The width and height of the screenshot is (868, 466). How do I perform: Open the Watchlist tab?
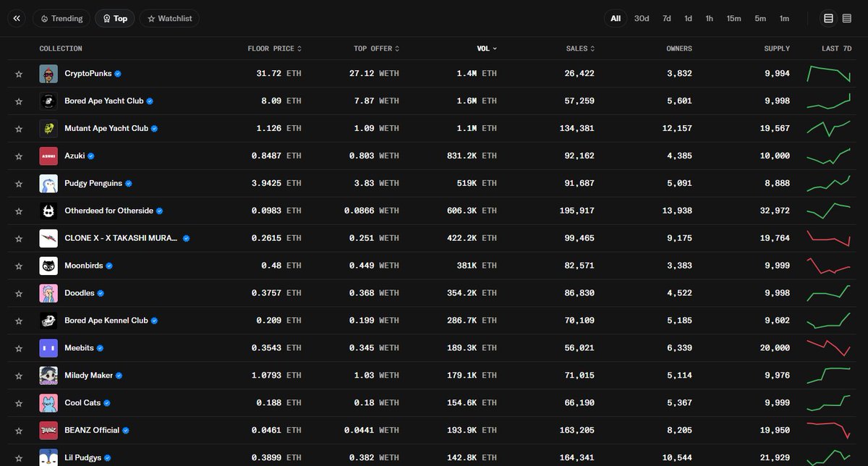(169, 18)
